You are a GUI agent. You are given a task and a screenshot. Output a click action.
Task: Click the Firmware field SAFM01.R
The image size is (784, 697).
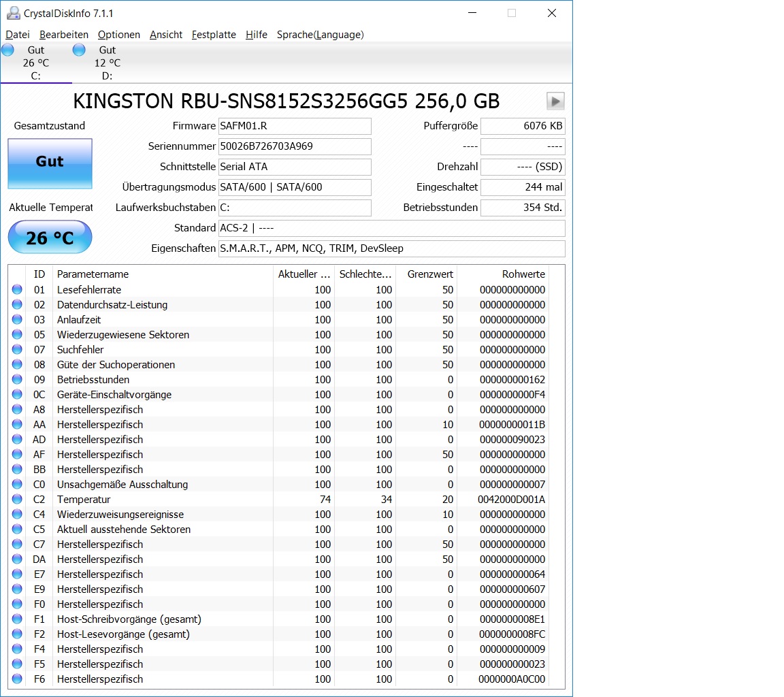pos(295,126)
